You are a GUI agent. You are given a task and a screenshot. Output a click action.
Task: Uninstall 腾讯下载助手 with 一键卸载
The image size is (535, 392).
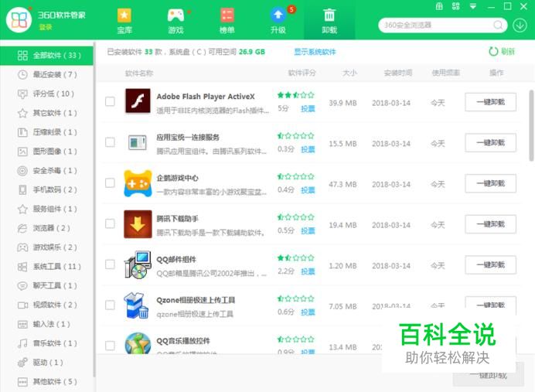pos(491,224)
